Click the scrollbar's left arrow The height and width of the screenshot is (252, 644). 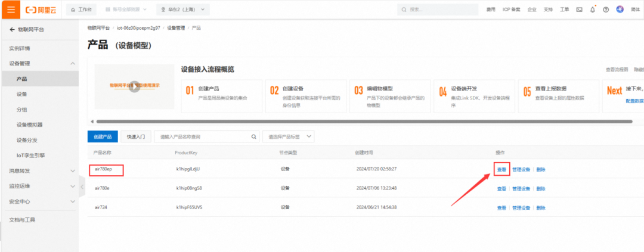point(92,122)
